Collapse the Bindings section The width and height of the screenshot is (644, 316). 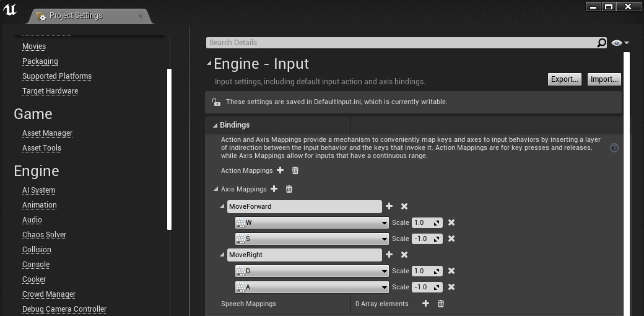pyautogui.click(x=215, y=125)
